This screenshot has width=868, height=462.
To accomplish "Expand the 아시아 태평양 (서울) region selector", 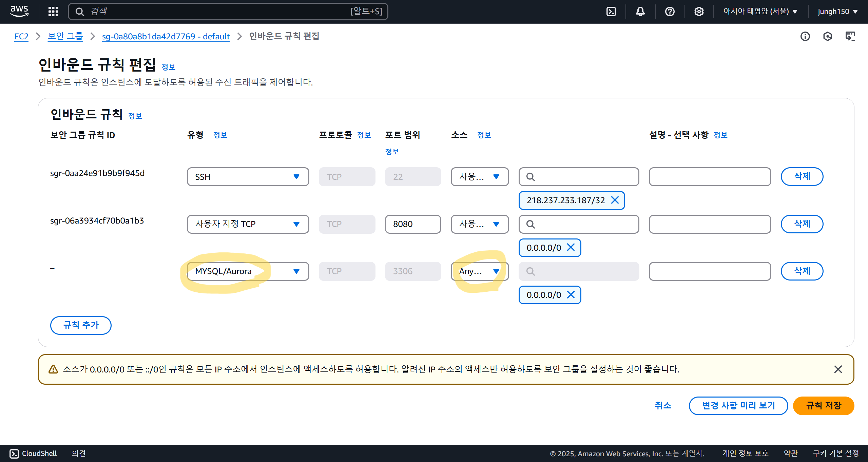I will [760, 11].
